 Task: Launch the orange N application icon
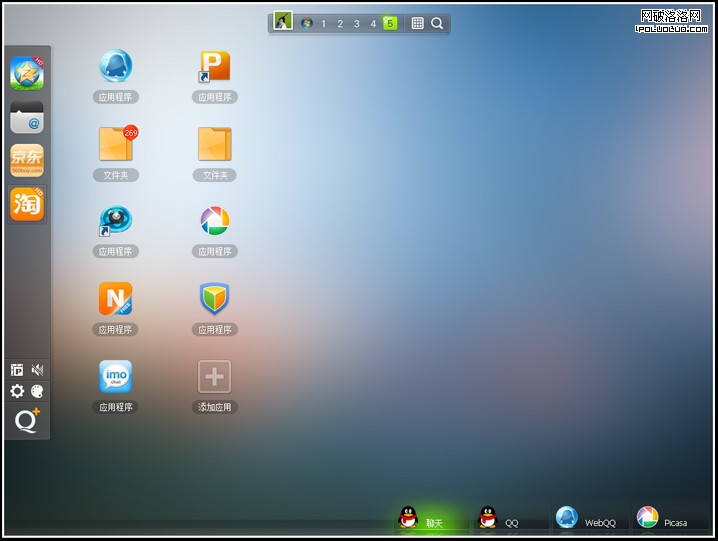coord(115,299)
